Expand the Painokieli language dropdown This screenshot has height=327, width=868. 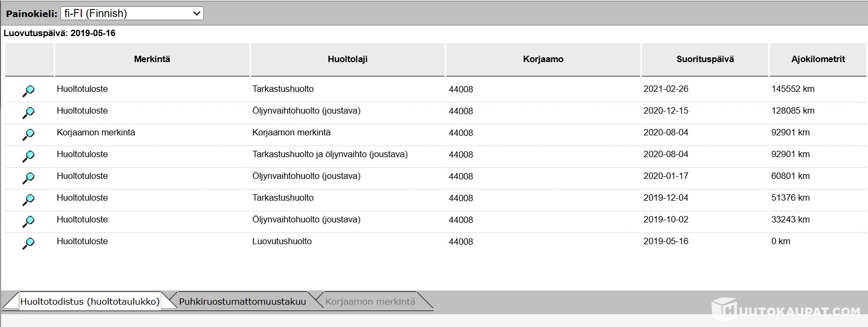pyautogui.click(x=132, y=13)
